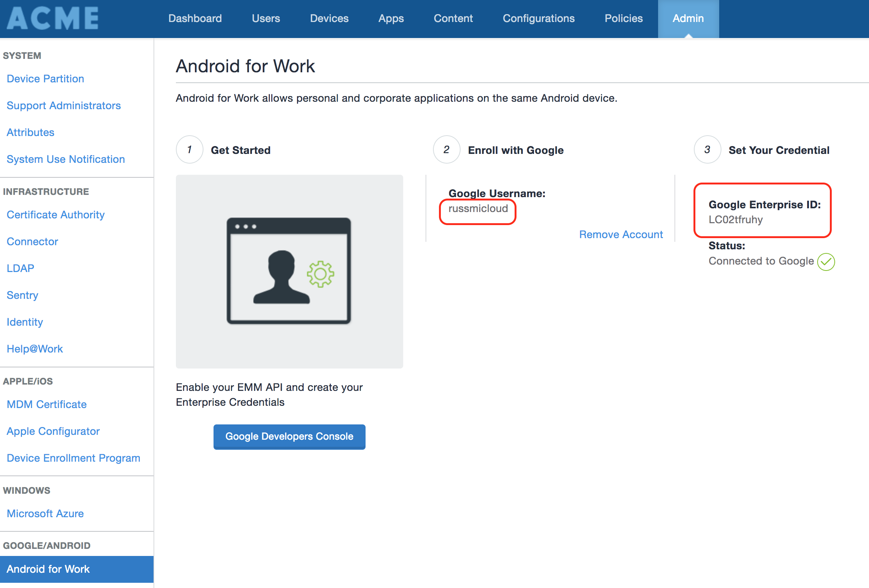
Task: Click the Google Developers Console button
Action: coord(289,437)
